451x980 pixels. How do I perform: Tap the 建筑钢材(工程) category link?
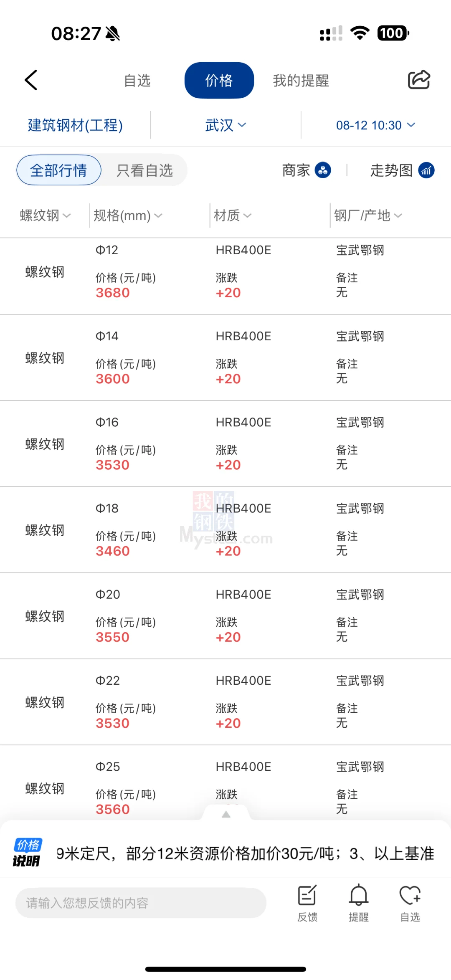(x=75, y=125)
